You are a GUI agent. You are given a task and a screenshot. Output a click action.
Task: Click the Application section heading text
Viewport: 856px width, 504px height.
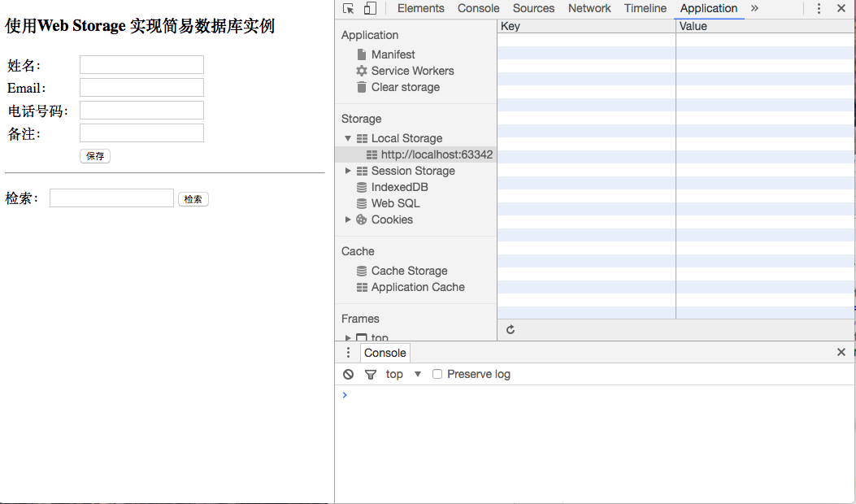coord(370,35)
